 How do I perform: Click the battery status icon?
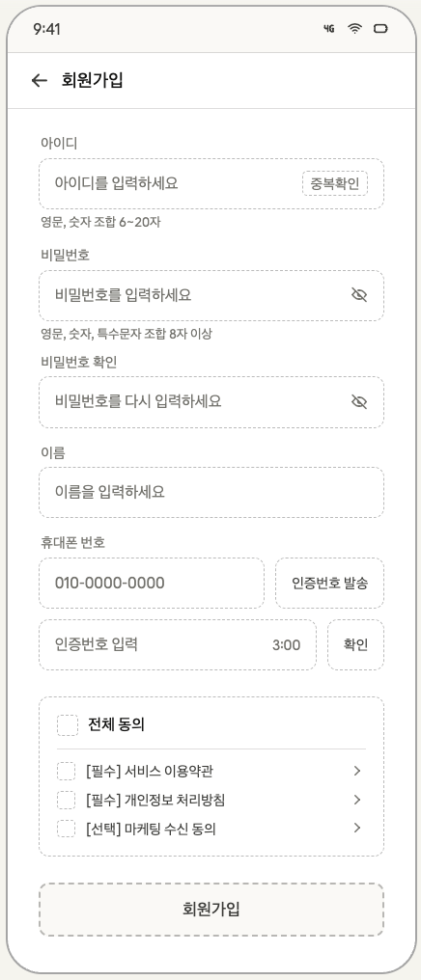[x=380, y=29]
